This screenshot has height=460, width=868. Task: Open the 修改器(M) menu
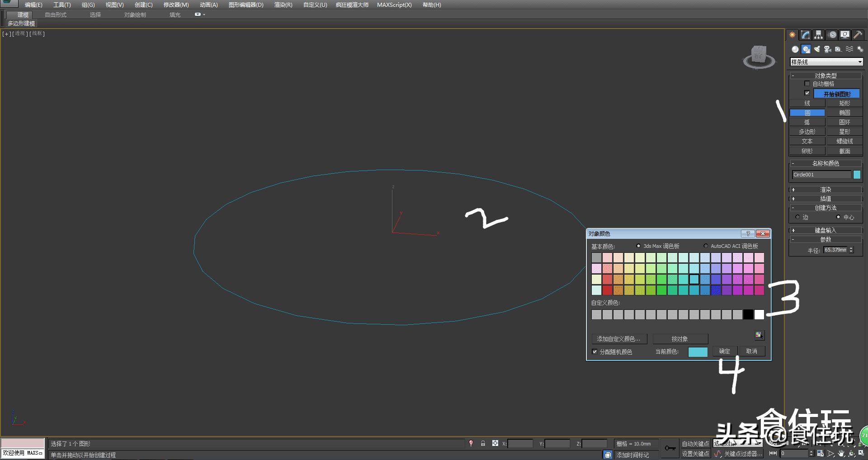click(x=176, y=5)
